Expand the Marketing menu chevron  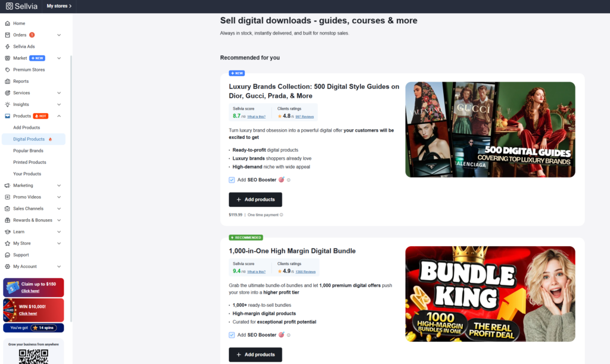tap(59, 185)
